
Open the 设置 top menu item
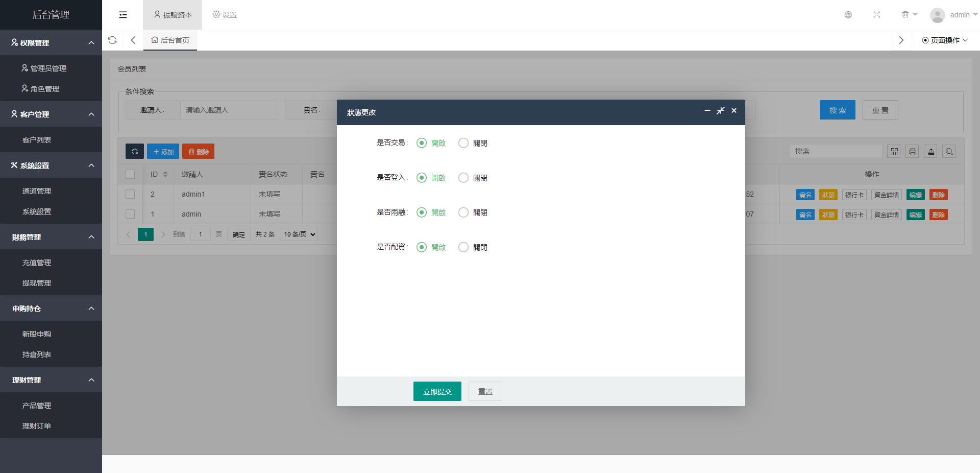[x=225, y=15]
